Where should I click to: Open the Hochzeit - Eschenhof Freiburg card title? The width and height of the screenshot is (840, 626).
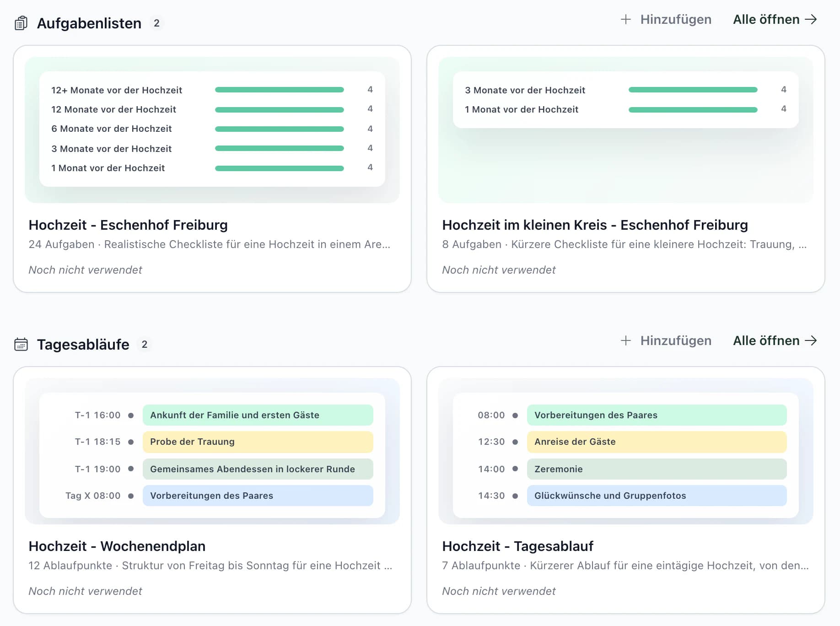click(128, 225)
